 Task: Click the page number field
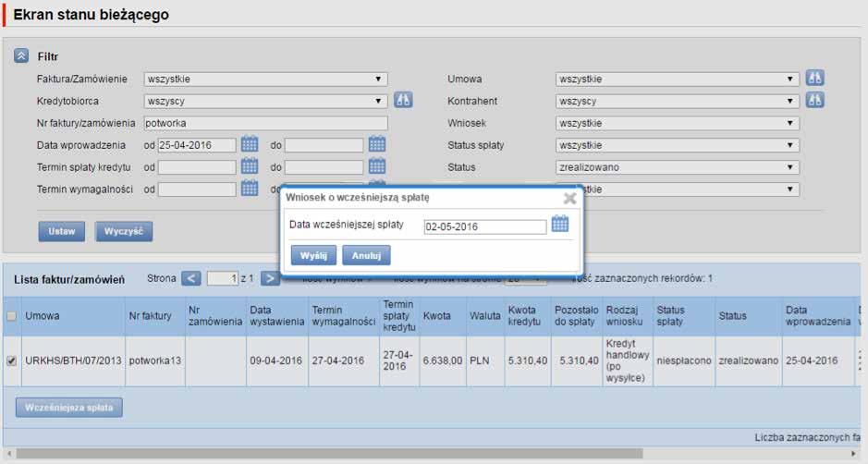(x=223, y=278)
